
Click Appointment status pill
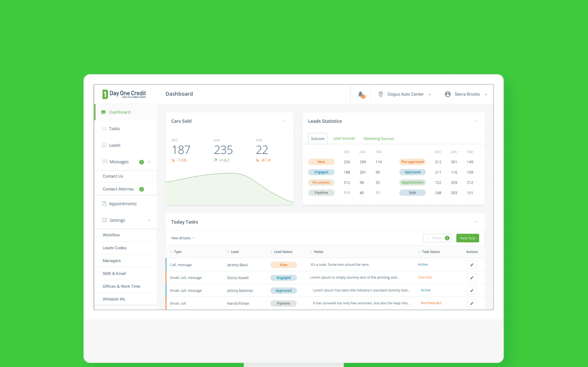click(412, 183)
